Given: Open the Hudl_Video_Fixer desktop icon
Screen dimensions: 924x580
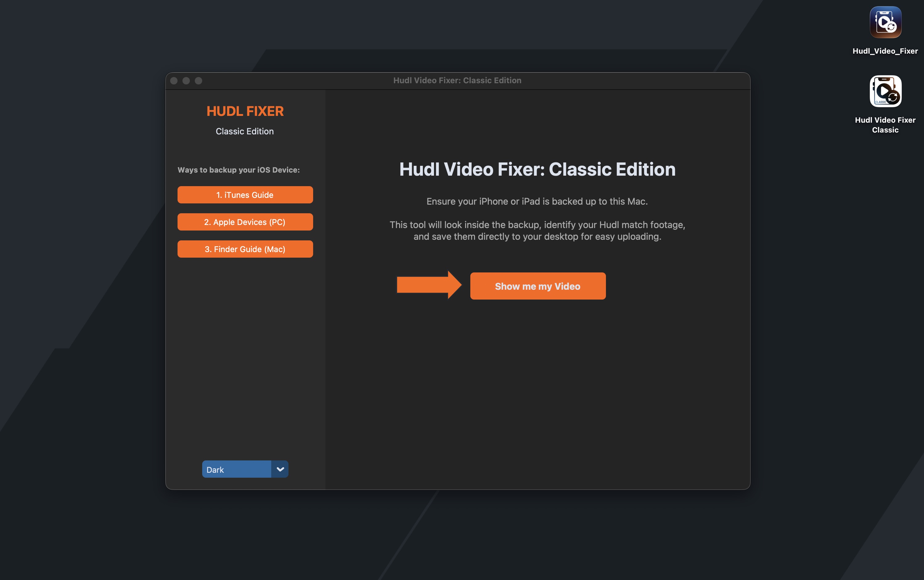Looking at the screenshot, I should [885, 22].
